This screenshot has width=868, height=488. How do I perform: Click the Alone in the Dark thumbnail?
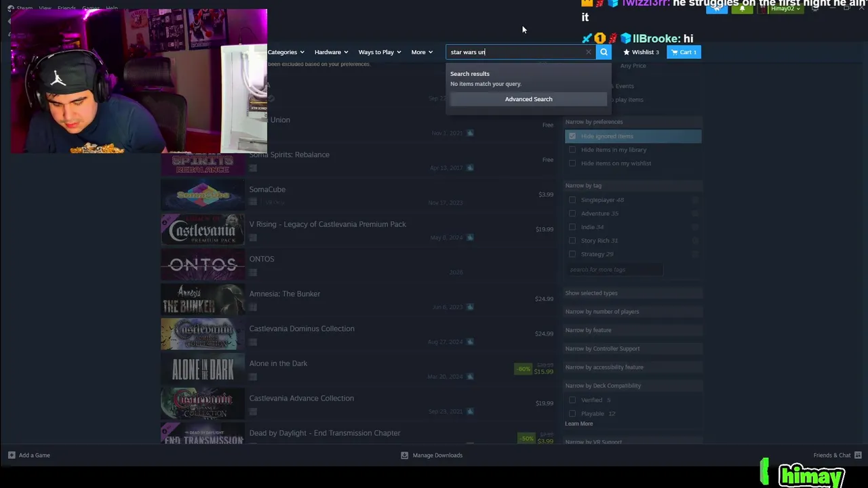coord(203,369)
